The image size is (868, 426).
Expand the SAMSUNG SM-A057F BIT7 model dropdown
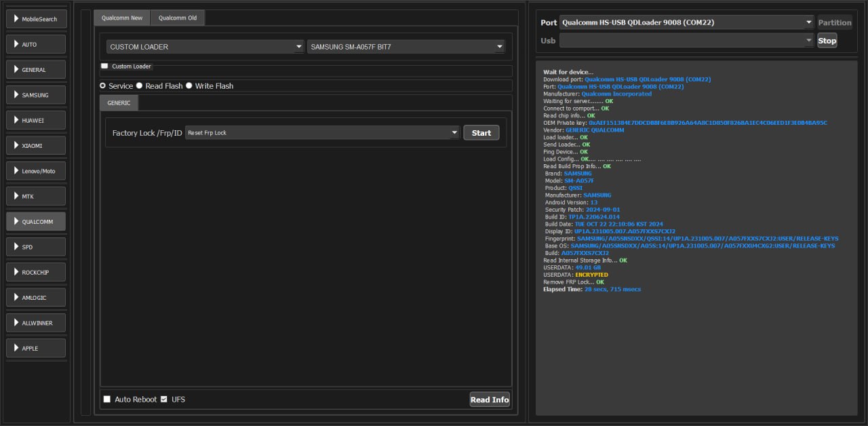[x=406, y=47]
